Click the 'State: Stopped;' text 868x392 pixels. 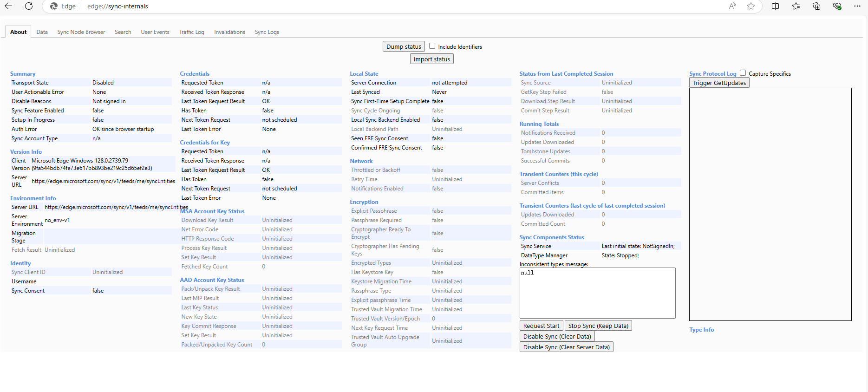click(x=620, y=255)
